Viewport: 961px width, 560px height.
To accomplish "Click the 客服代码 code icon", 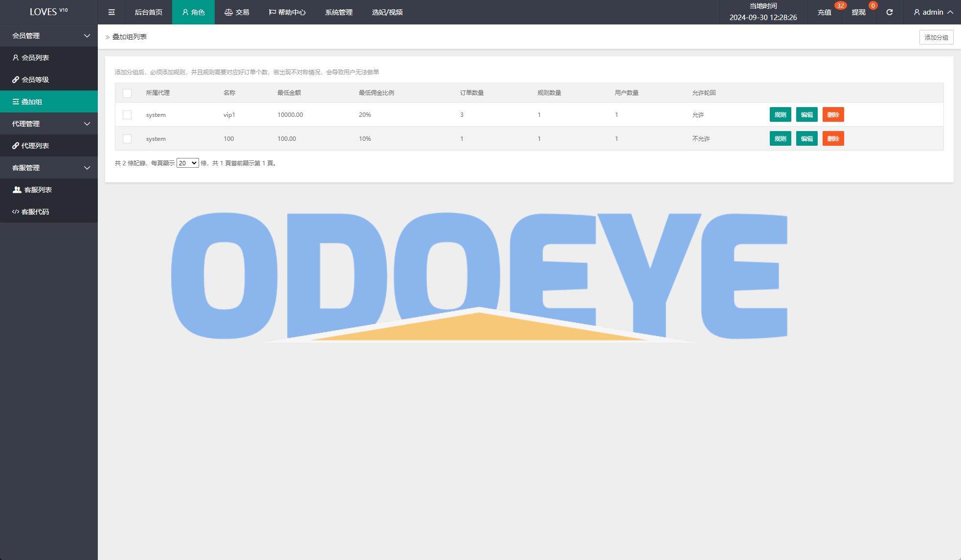I will tap(16, 212).
